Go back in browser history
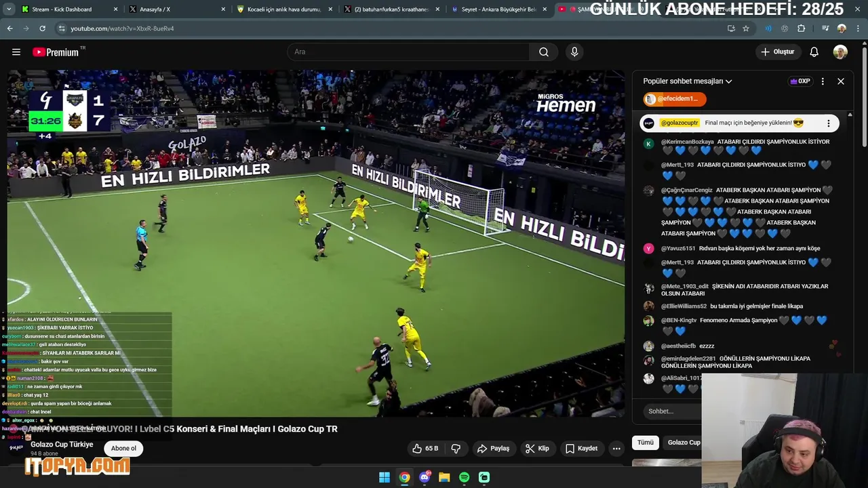 [9, 28]
